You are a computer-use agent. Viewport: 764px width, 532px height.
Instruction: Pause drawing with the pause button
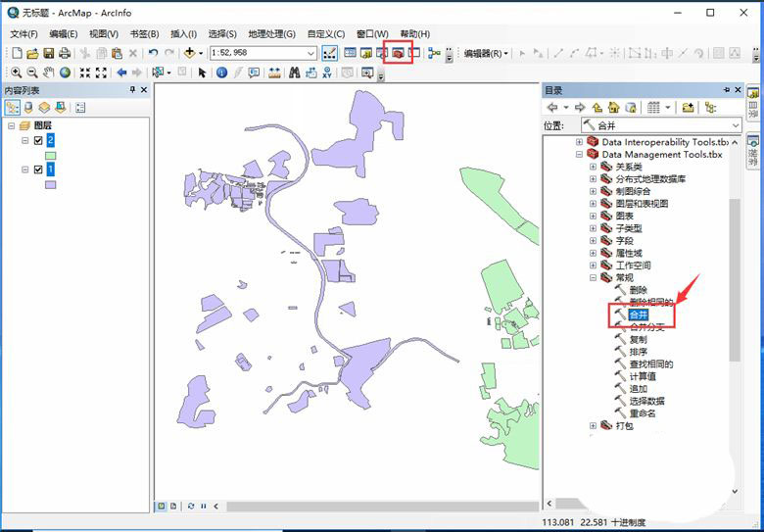pos(203,507)
